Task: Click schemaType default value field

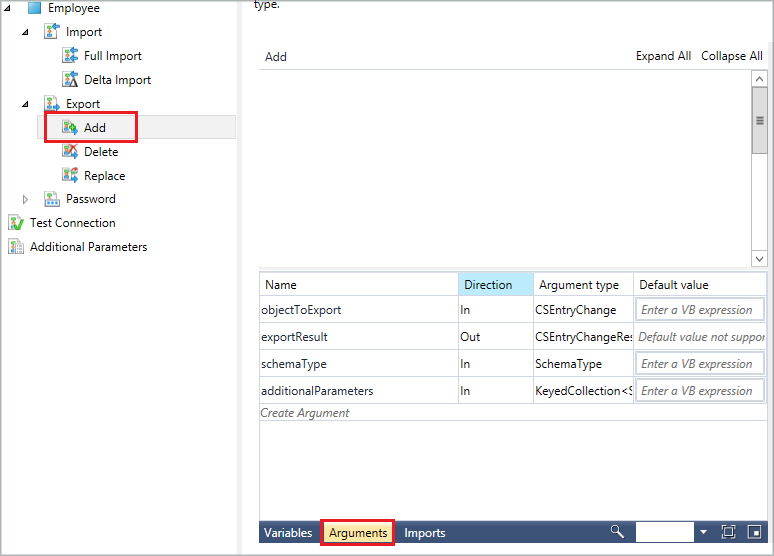Action: tap(699, 364)
